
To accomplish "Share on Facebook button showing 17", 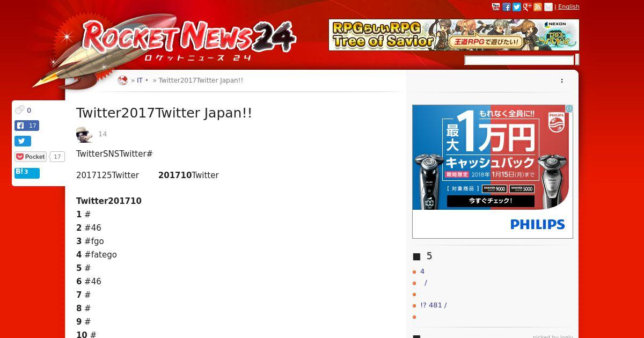I will click(x=27, y=126).
